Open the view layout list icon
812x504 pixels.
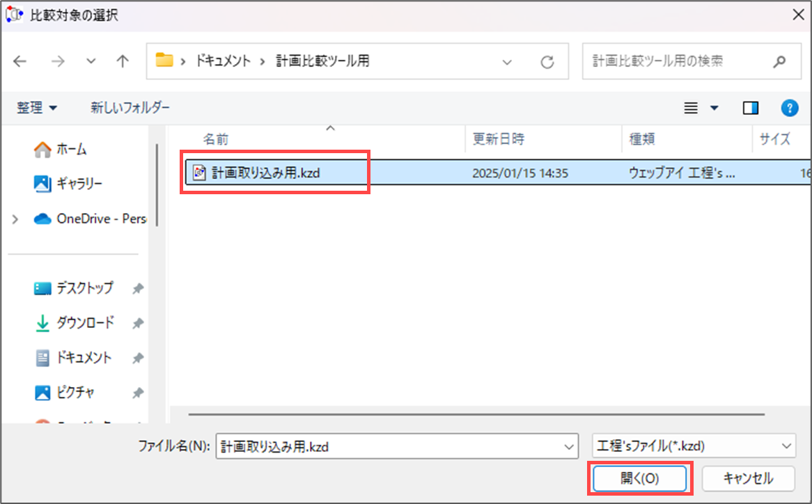click(691, 108)
